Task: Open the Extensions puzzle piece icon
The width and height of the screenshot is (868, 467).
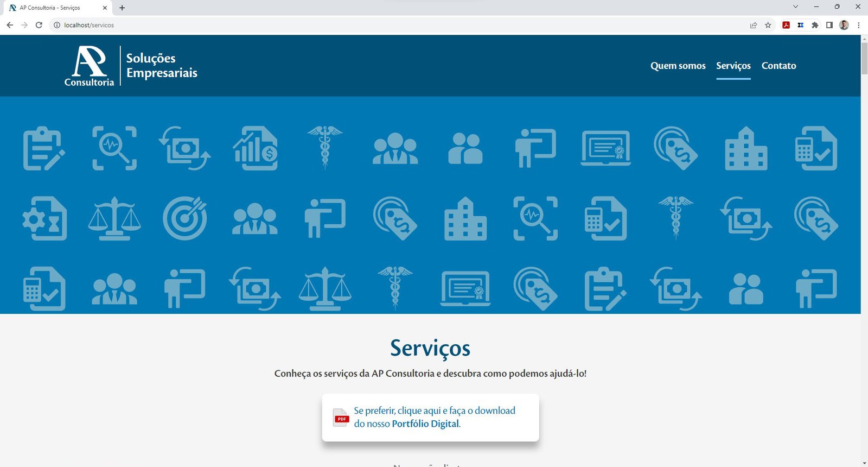Action: tap(815, 25)
